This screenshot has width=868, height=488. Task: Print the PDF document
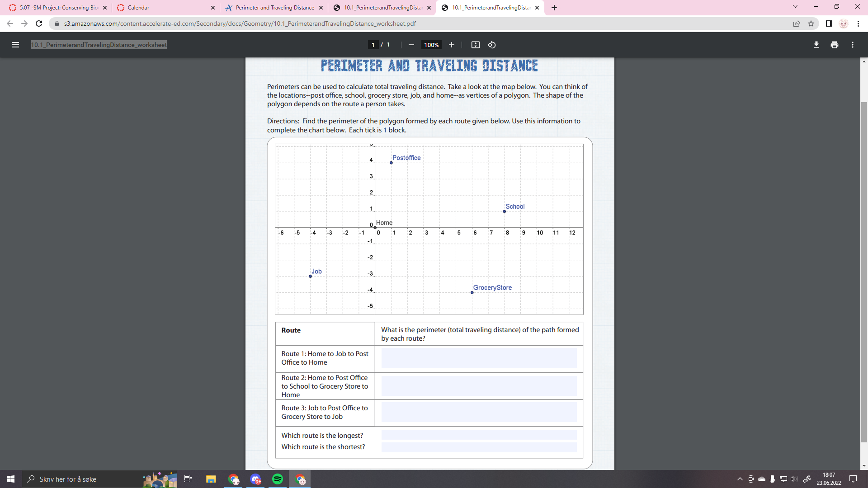click(x=834, y=45)
